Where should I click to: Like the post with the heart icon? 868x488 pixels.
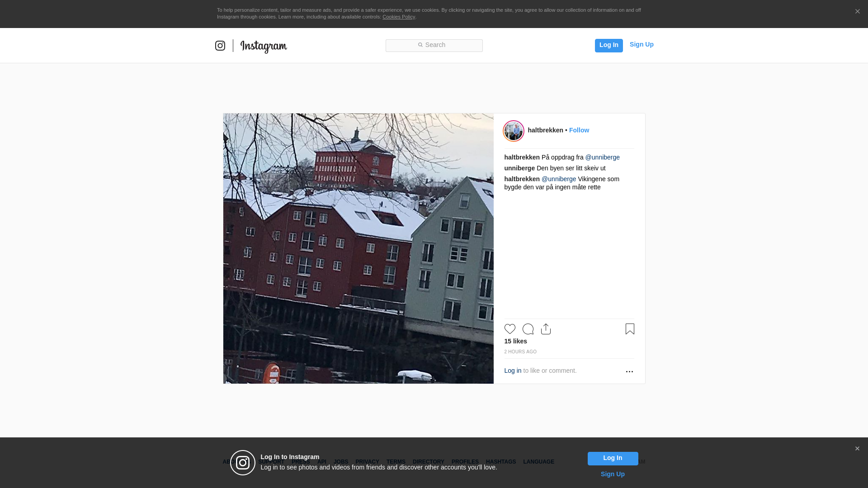point(510,329)
